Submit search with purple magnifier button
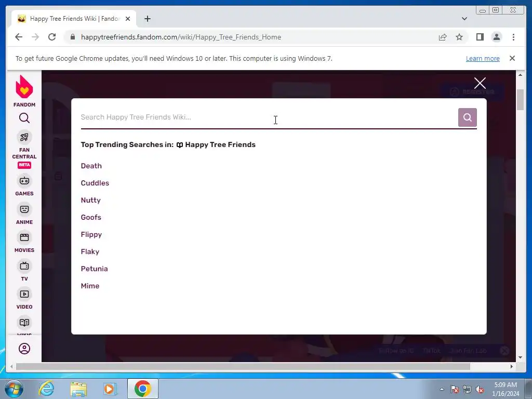The height and width of the screenshot is (399, 532). pyautogui.click(x=467, y=117)
